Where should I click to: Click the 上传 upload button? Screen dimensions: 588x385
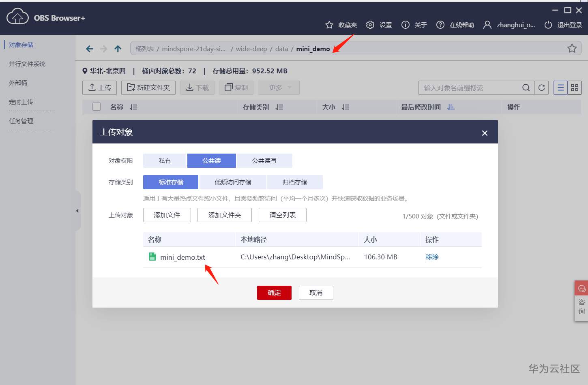tap(99, 88)
